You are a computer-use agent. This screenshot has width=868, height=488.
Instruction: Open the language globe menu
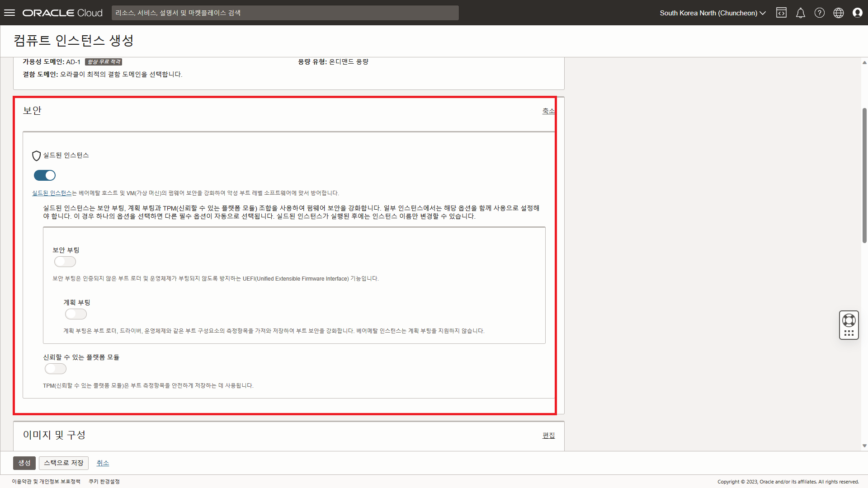(x=838, y=13)
